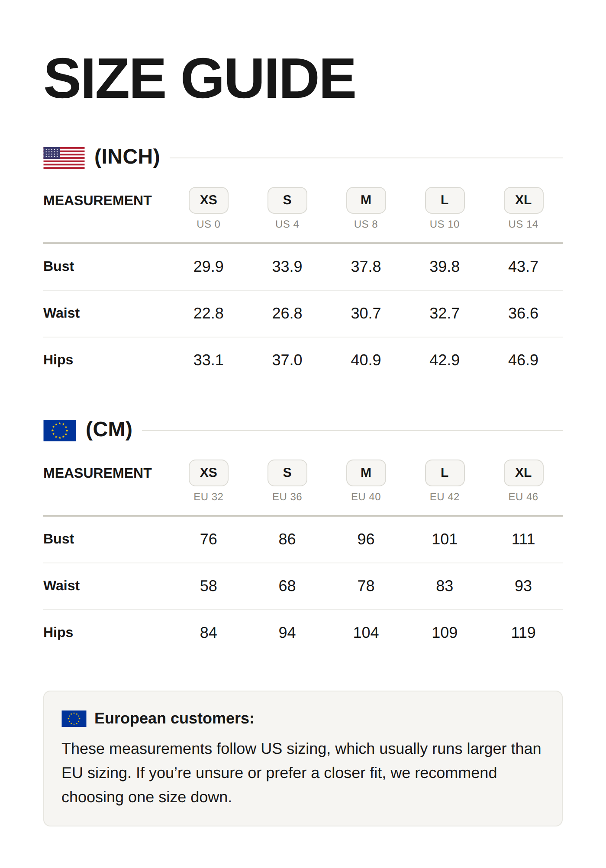This screenshot has height=868, width=606.
Task: Choose the XL badge labeled EU 46
Action: click(524, 473)
